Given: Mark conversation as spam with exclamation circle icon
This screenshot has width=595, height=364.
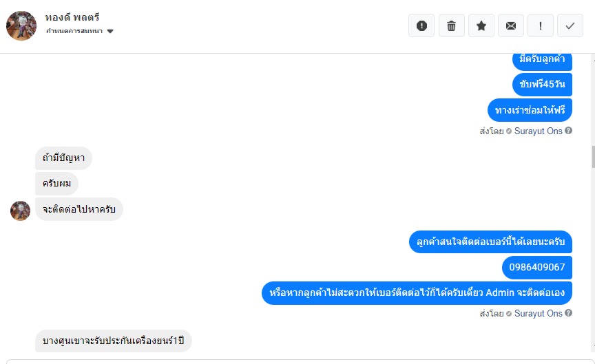Looking at the screenshot, I should (421, 25).
